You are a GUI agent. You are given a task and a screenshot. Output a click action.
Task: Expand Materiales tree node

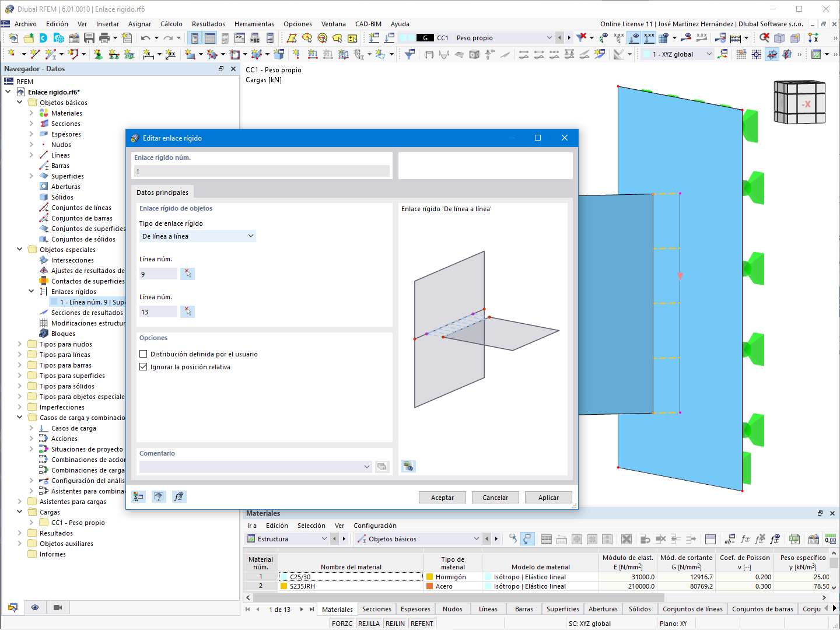[32, 113]
